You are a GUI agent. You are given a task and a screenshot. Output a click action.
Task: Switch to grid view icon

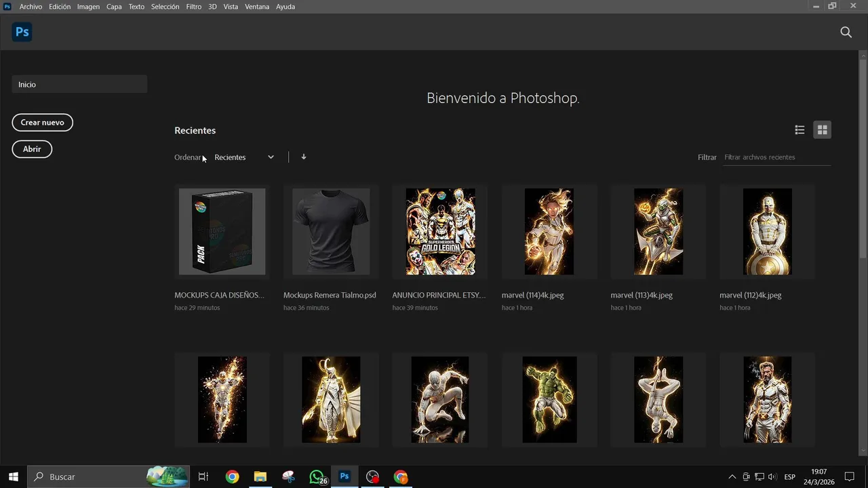point(822,130)
